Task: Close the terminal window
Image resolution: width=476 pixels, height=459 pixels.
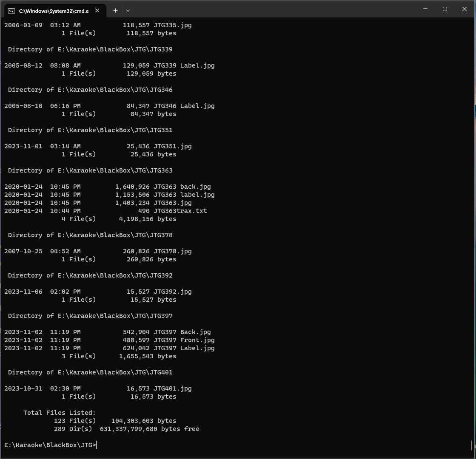Action: 465,9
